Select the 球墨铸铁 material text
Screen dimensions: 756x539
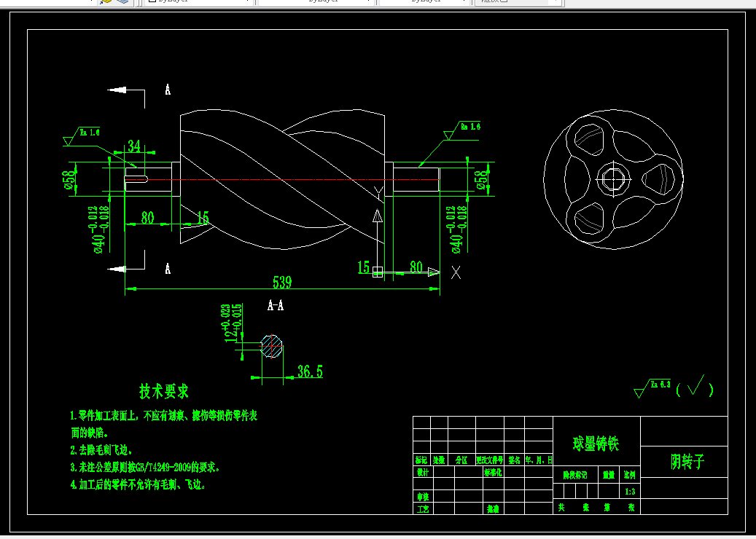[x=596, y=444]
